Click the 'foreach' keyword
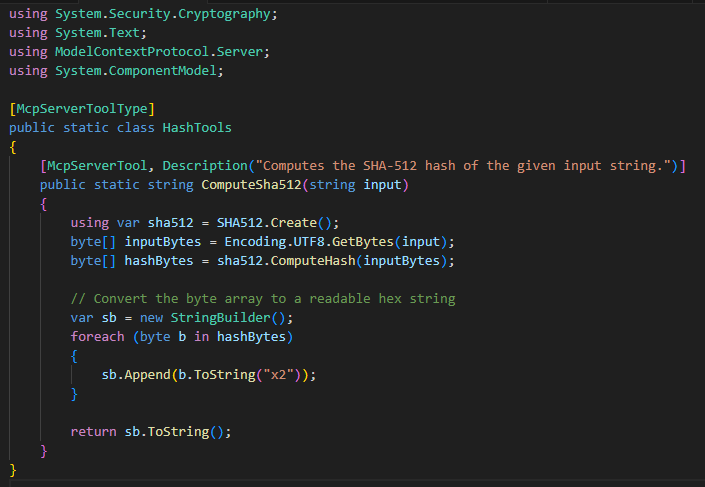 [98, 337]
